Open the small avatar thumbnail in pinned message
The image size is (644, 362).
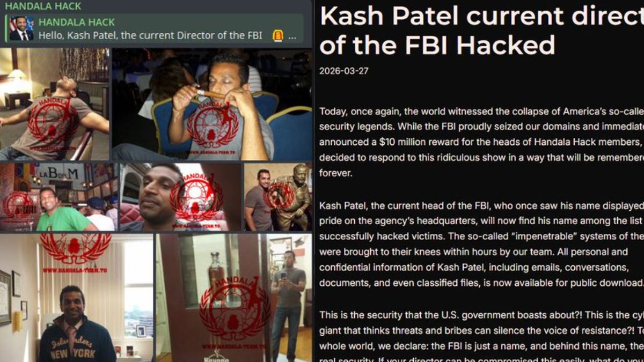[x=21, y=28]
